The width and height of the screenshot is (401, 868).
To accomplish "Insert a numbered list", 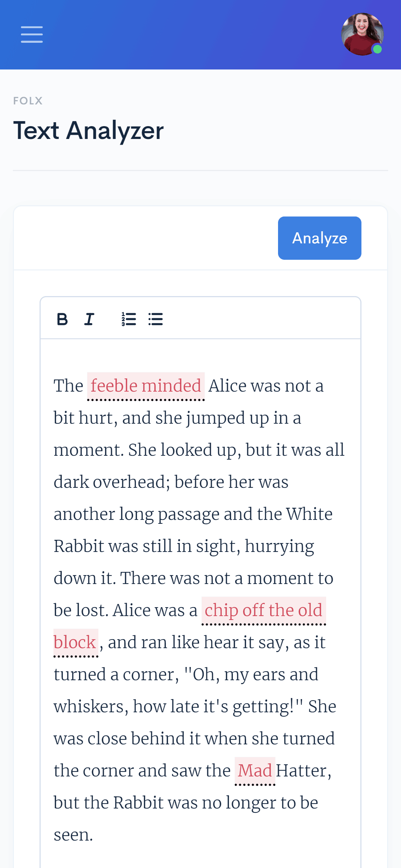I will coord(129,319).
